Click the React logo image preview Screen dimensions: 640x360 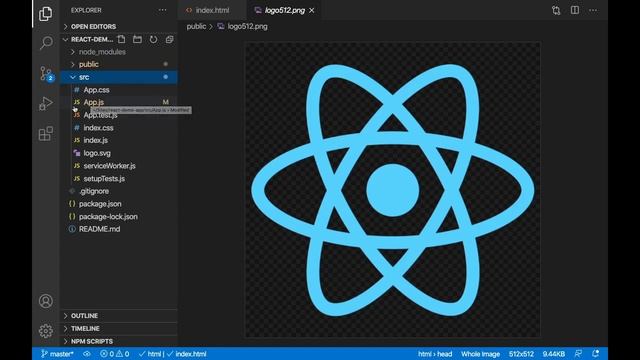tap(393, 190)
